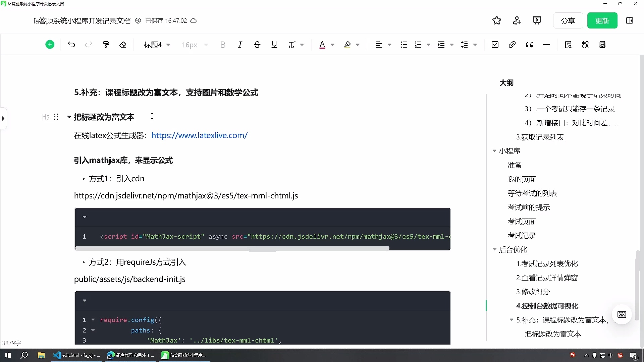
Task: Clear formatting with the eraser icon
Action: tap(123, 45)
